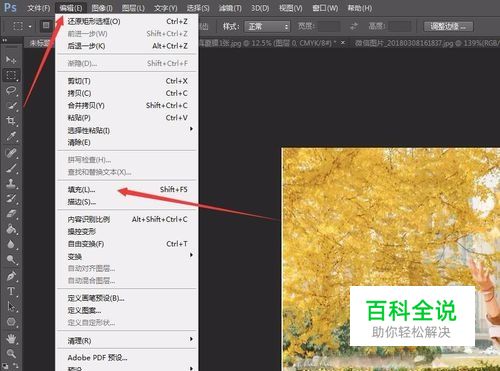Select the Shape tool in toolbox
Image resolution: width=500 pixels, height=371 pixels.
(x=11, y=322)
